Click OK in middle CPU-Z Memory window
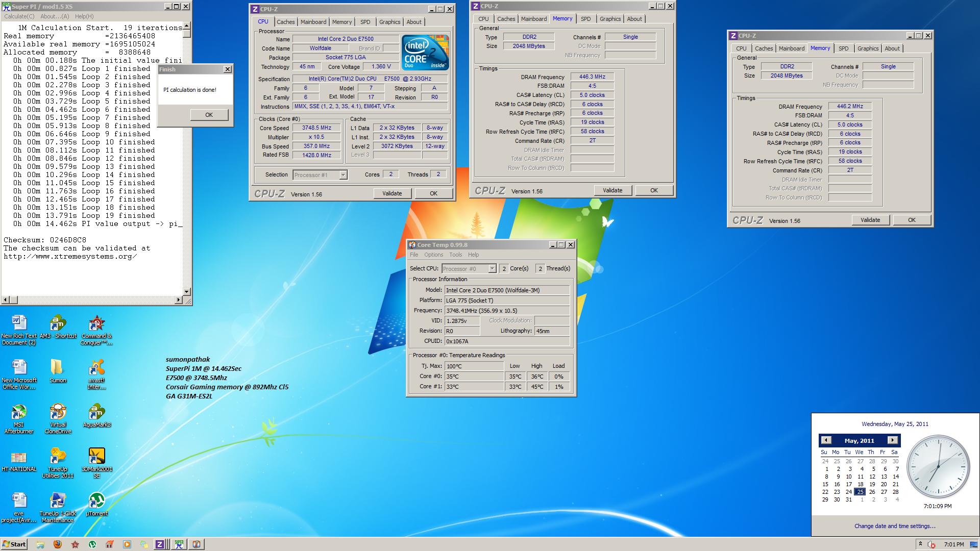Viewport: 980px width, 551px height. coord(654,190)
